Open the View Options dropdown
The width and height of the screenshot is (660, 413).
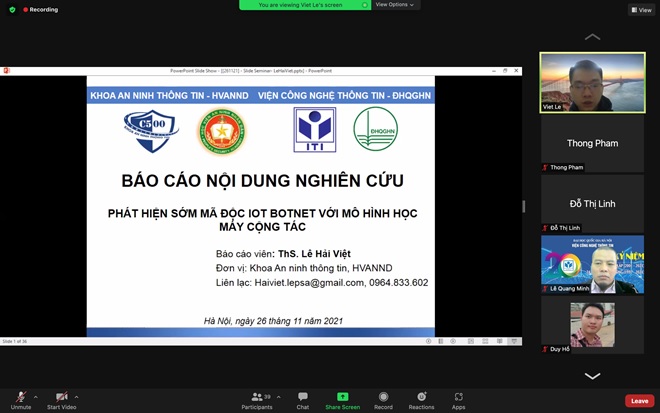pos(394,5)
